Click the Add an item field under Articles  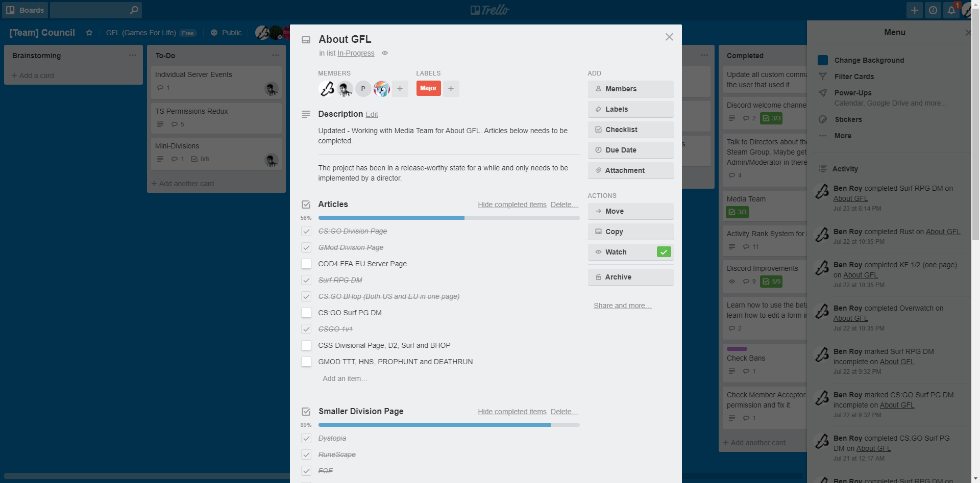[x=345, y=378]
